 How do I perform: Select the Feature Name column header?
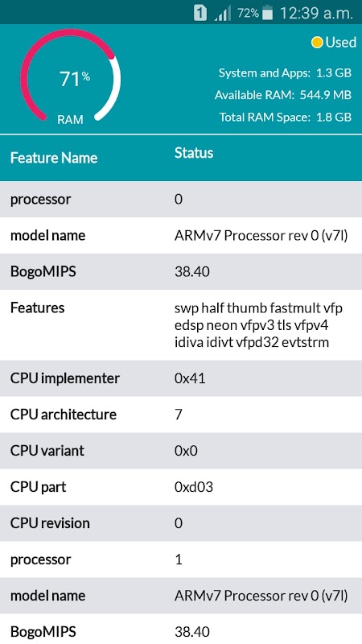tap(54, 158)
